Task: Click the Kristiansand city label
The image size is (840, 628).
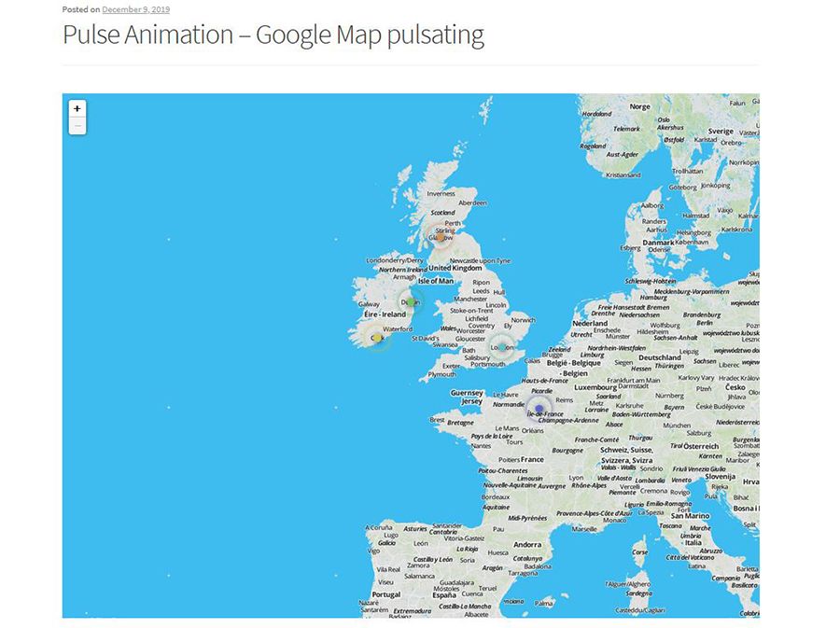Action: point(623,175)
